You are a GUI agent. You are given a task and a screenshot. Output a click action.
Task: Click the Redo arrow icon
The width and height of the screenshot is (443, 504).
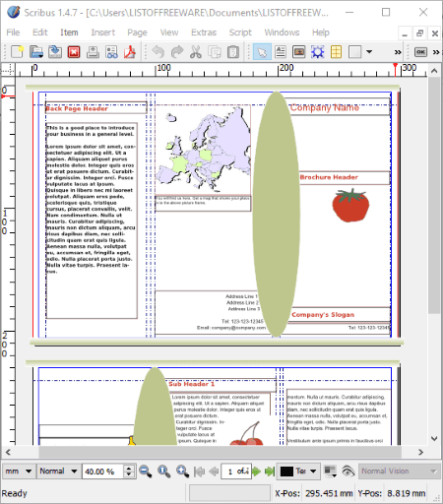coord(177,52)
